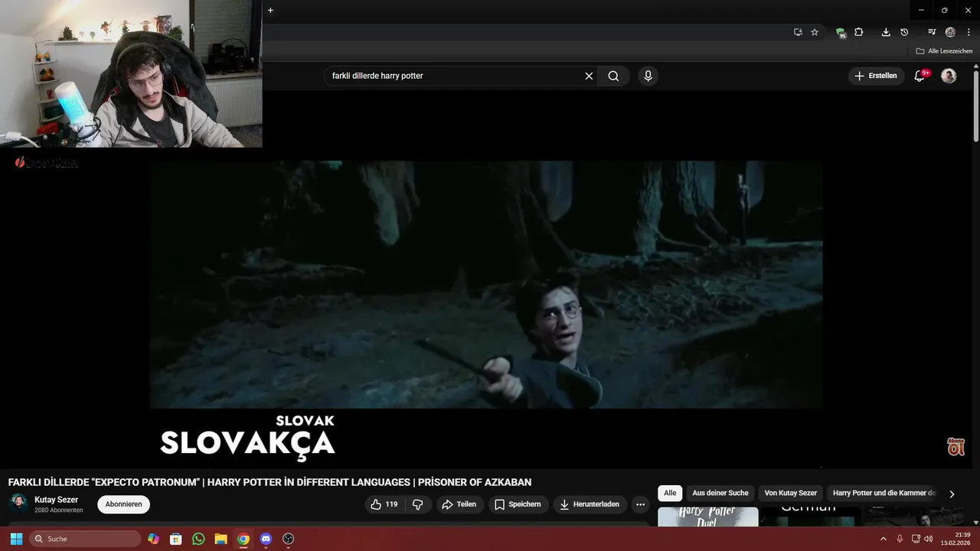Open the Kutay Sezer channel name link

coord(57,500)
